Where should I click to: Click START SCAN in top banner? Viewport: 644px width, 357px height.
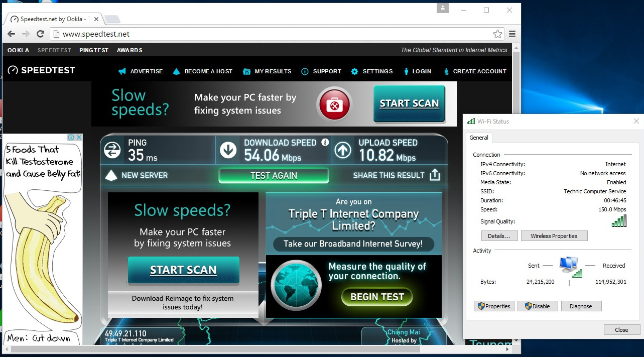point(409,103)
